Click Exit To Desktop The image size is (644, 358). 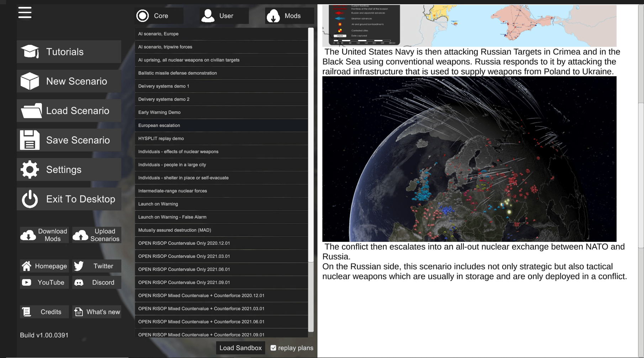69,199
